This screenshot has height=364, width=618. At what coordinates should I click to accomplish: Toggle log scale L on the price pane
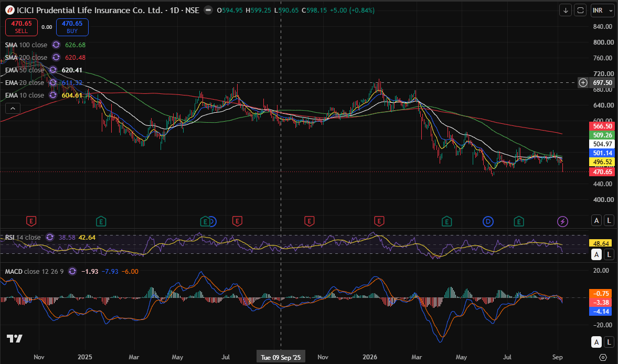tap(609, 221)
